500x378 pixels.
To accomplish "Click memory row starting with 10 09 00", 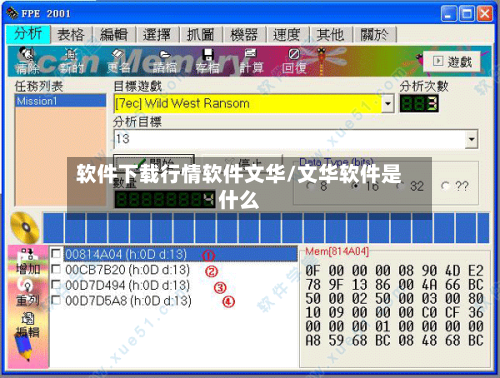I will [x=394, y=313].
